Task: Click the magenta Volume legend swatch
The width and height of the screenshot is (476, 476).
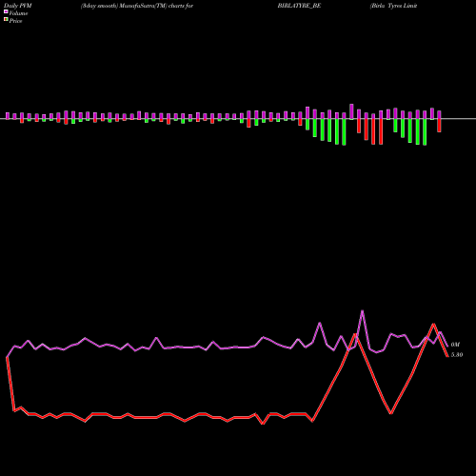Action: [x=6, y=11]
